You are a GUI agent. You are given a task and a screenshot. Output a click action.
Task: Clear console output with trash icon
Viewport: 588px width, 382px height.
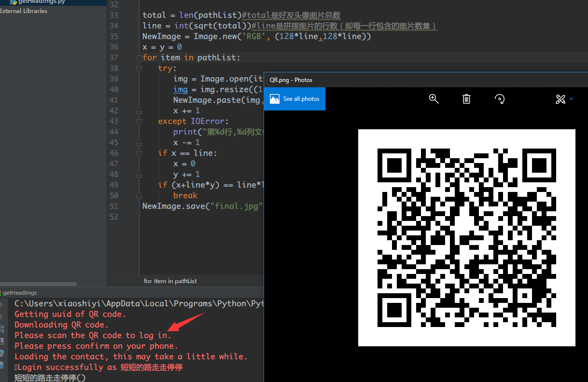(2, 365)
